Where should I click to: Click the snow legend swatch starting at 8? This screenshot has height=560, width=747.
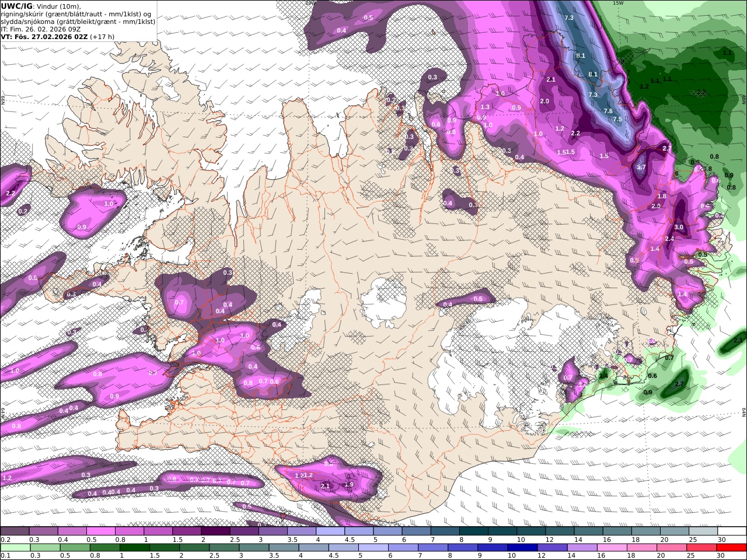click(474, 531)
